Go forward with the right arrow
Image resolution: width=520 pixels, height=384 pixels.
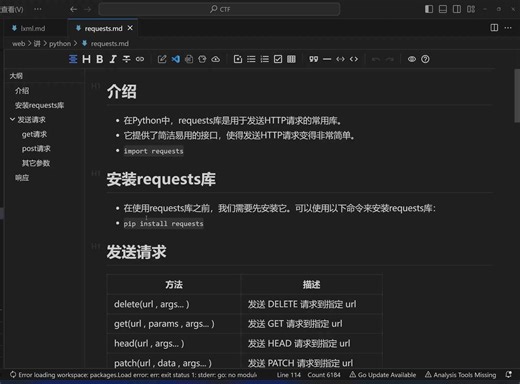(x=88, y=9)
